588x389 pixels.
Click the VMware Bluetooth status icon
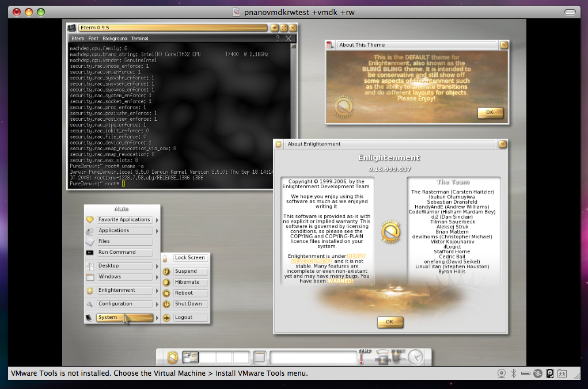tap(513, 373)
